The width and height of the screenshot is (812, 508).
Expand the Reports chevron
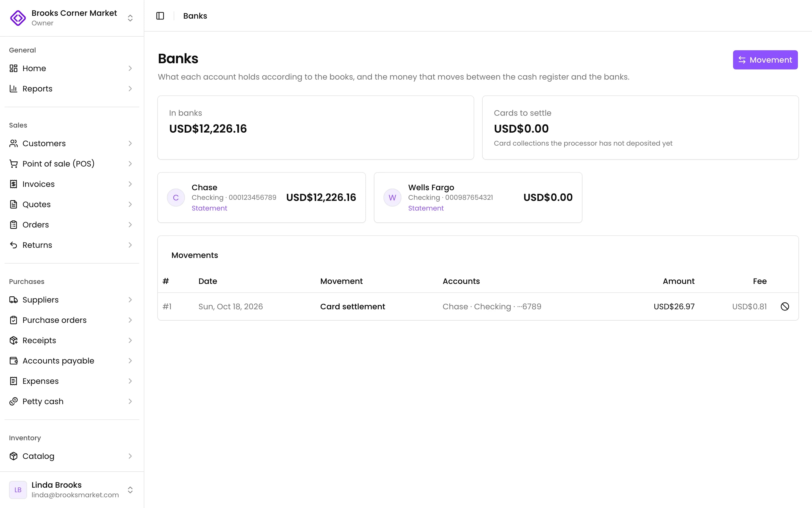tap(130, 89)
